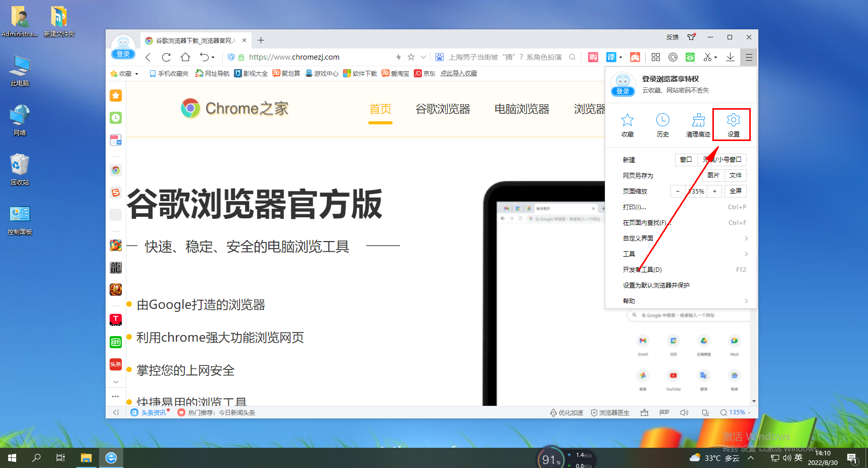
Task: Click the address bar URL field
Action: [x=318, y=57]
